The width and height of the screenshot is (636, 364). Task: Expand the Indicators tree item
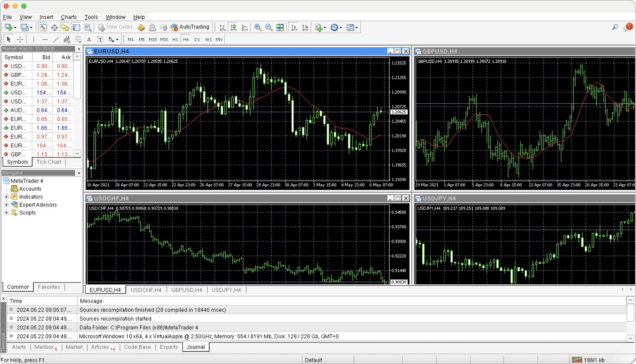click(x=6, y=197)
